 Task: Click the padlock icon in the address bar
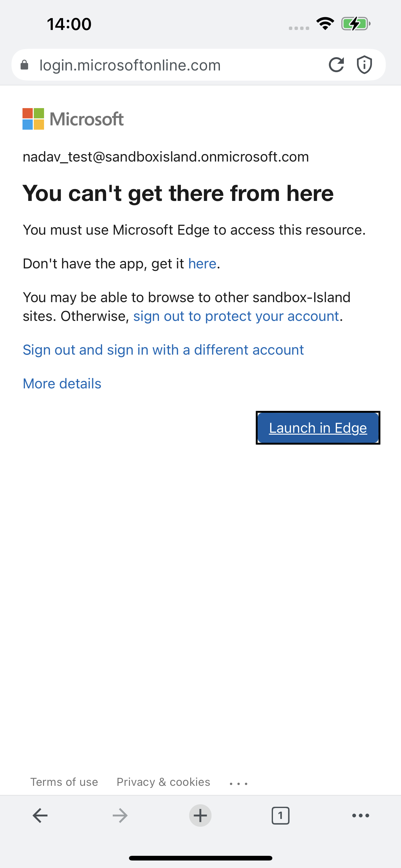click(x=25, y=65)
